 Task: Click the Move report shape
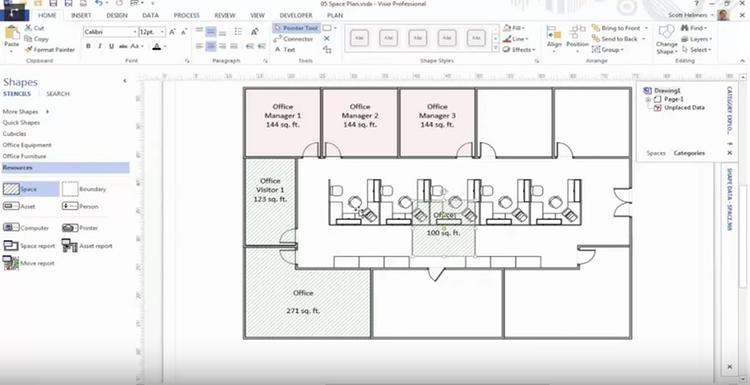click(29, 263)
